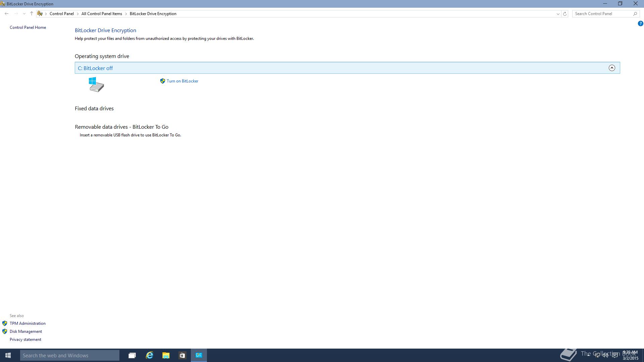Refresh the Control Panel view
This screenshot has height=362, width=644.
pyautogui.click(x=565, y=14)
